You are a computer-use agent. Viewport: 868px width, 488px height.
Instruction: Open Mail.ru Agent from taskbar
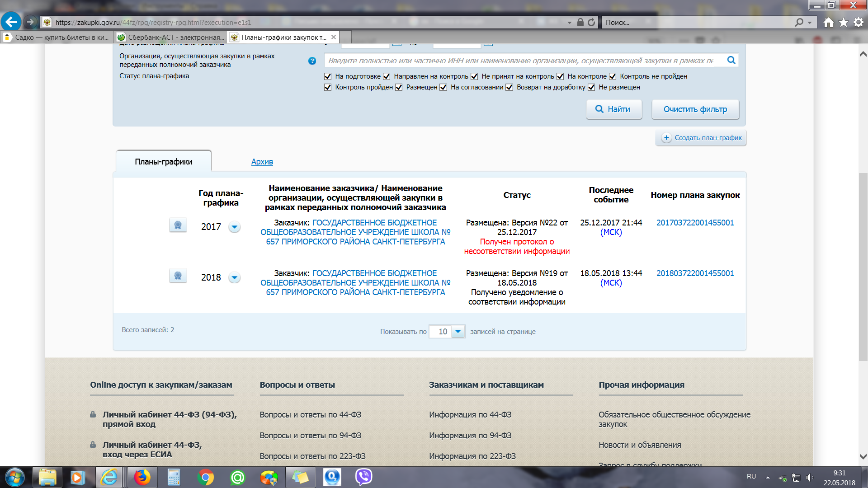(x=237, y=477)
